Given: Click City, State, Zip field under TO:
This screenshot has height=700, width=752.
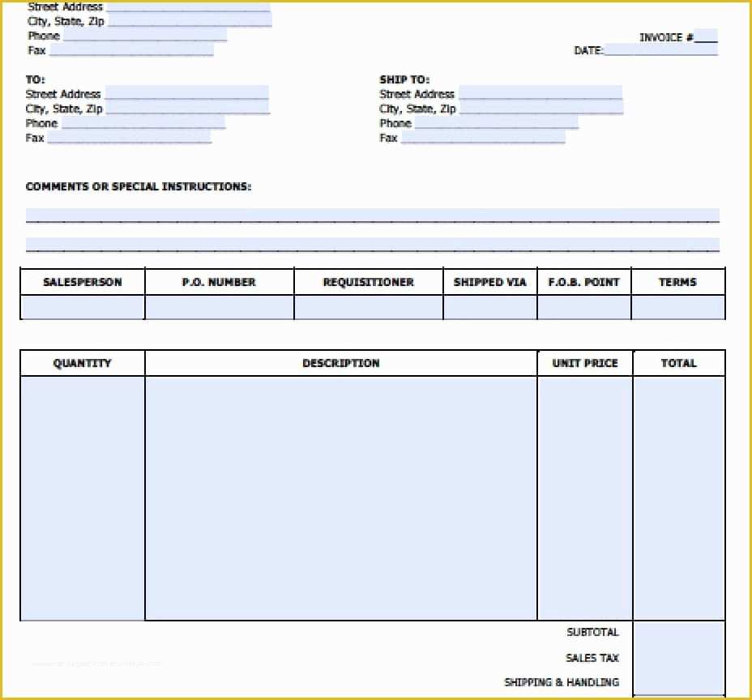Looking at the screenshot, I should click(187, 108).
